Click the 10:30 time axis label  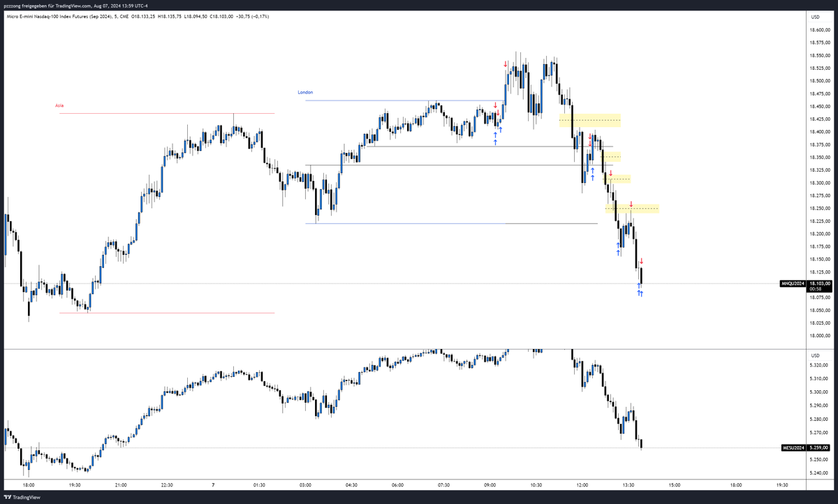click(x=536, y=484)
